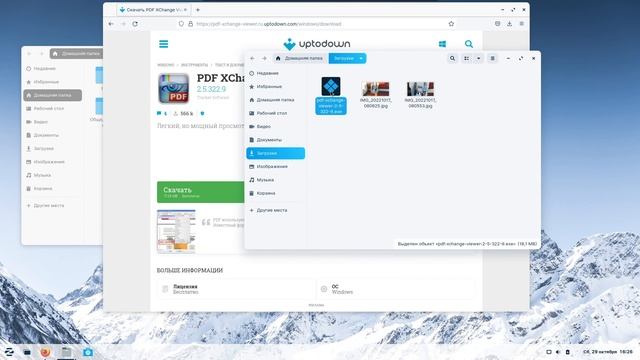
Task: Bookmark page with star icon
Action: 451,24
